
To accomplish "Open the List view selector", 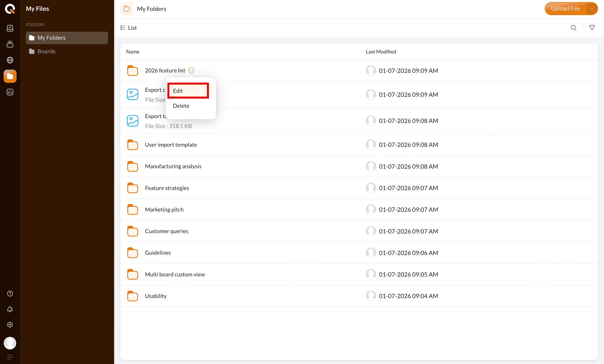I will [129, 28].
